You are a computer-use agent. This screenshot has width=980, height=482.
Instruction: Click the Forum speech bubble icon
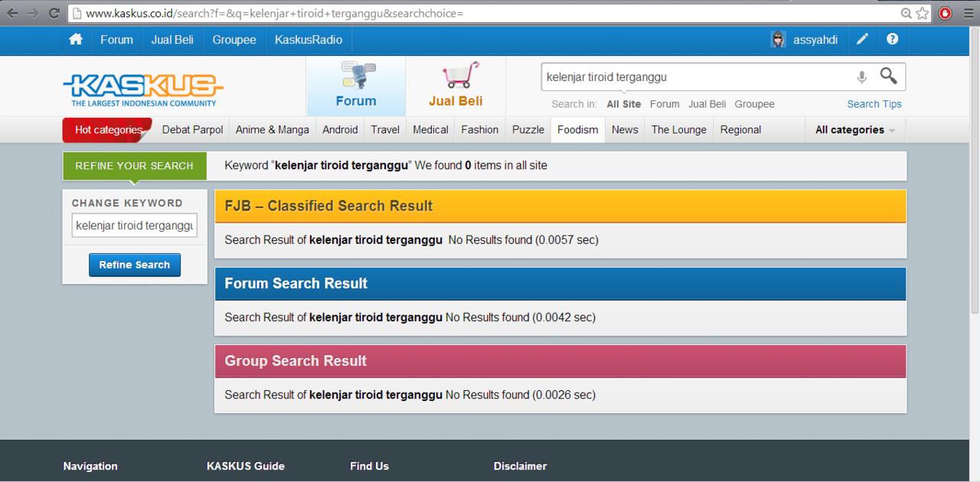click(358, 76)
